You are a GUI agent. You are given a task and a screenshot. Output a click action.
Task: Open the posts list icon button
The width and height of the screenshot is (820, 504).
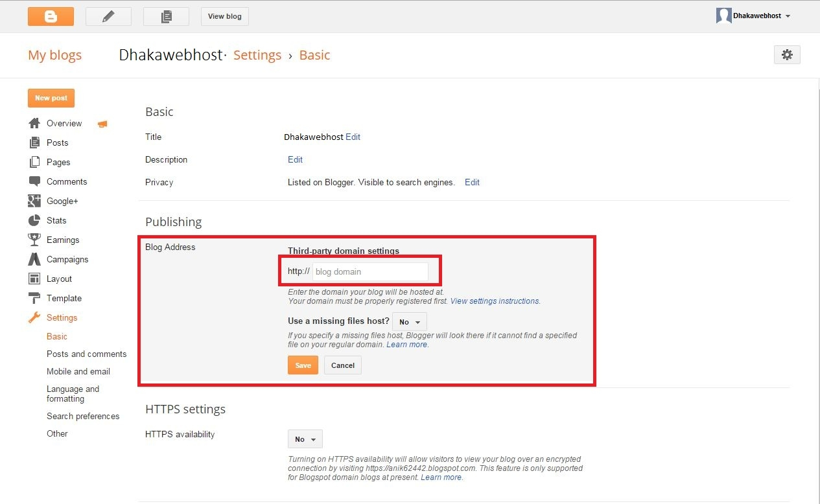(166, 16)
